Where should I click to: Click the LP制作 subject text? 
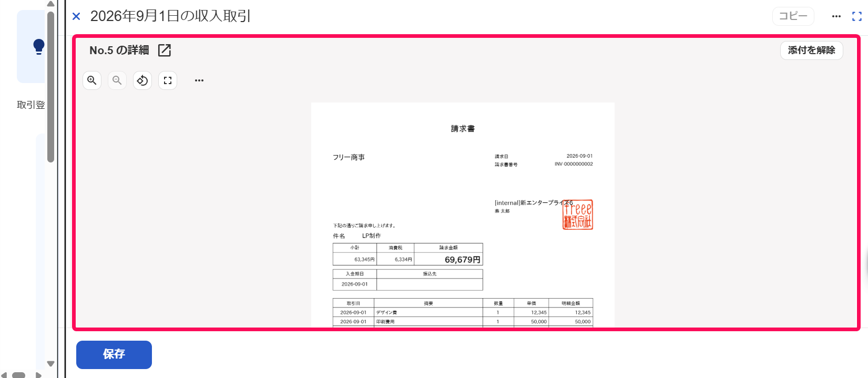pos(371,236)
